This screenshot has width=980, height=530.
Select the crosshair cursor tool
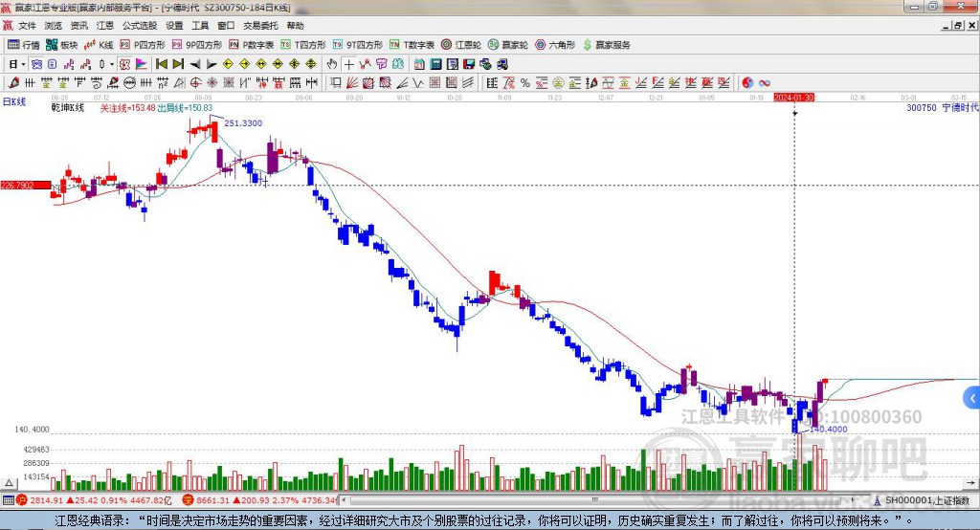pos(348,64)
